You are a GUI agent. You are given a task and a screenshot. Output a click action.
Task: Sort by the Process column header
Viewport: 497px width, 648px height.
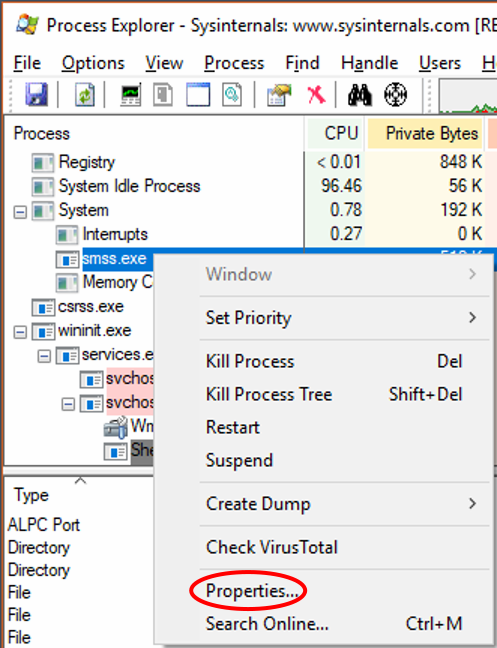click(x=154, y=133)
